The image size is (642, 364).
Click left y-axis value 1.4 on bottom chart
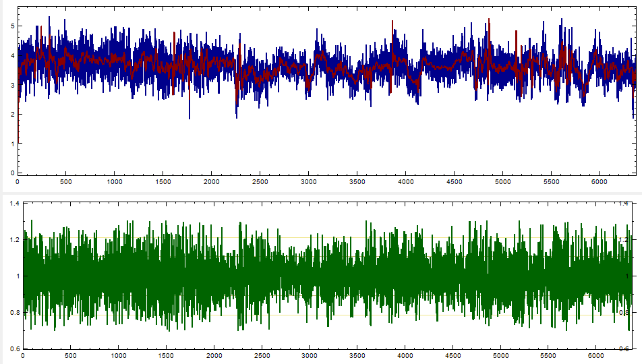[x=15, y=204]
